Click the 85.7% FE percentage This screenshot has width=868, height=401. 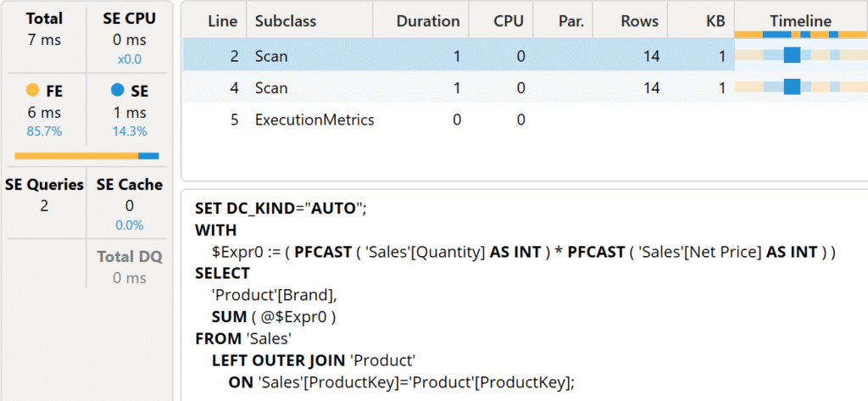pos(43,131)
